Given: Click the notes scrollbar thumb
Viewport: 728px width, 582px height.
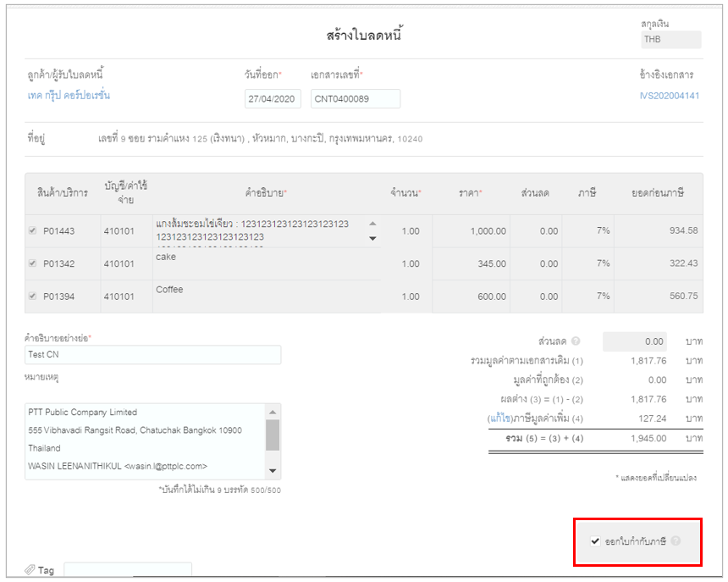Looking at the screenshot, I should [273, 435].
